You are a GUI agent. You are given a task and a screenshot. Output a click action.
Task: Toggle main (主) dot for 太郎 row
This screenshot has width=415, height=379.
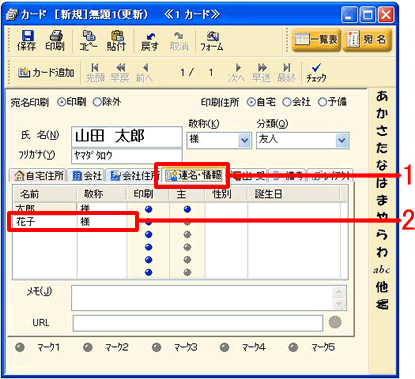coord(187,209)
